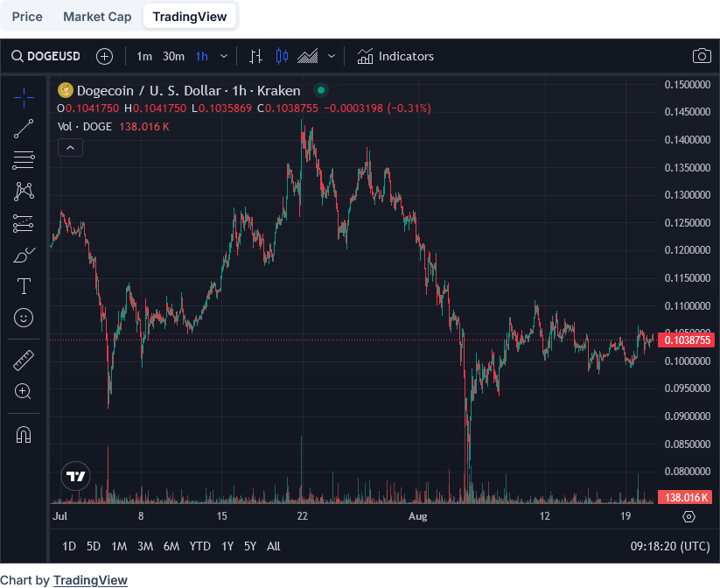Toggle magnet mode
Screen dimensions: 720x588
[x=24, y=434]
